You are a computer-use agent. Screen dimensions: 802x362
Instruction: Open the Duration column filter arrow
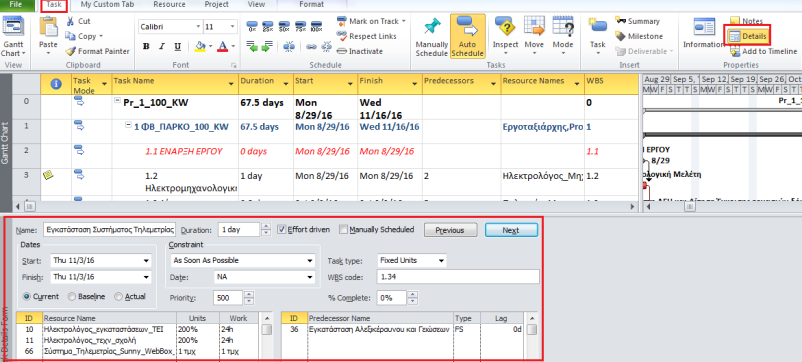point(285,83)
